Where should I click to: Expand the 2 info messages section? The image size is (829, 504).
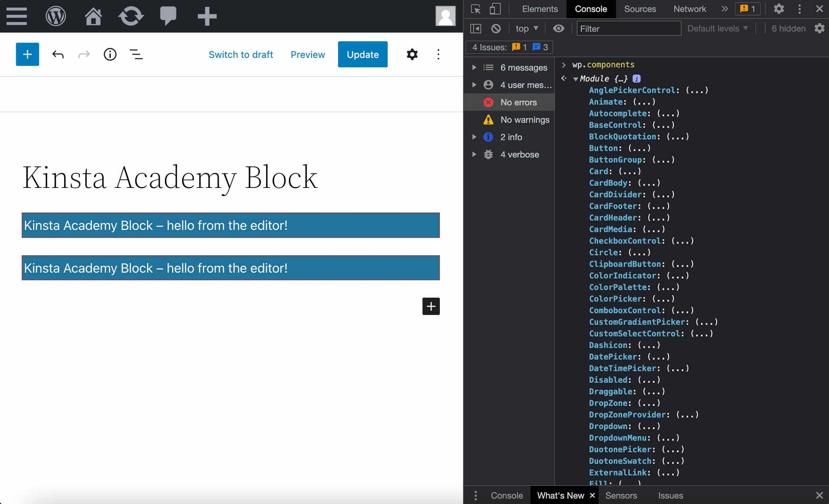(474, 137)
